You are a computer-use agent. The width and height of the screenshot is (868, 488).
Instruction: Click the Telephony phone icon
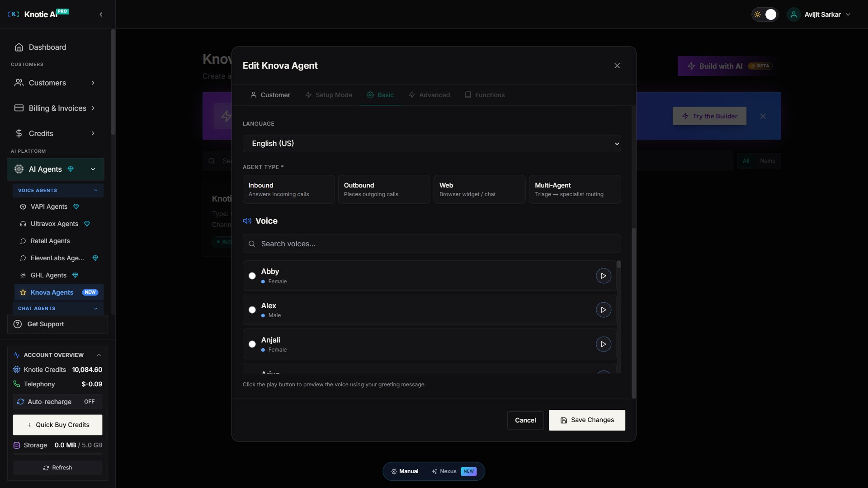[x=17, y=384]
